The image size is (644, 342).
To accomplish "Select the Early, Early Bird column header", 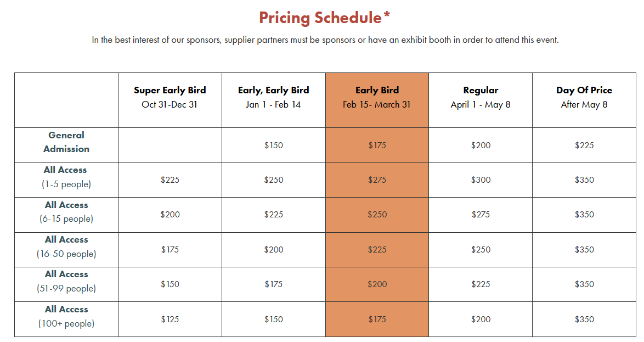I will point(273,97).
